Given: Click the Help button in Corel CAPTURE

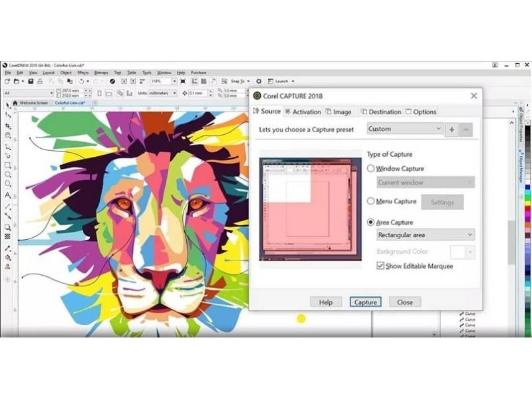Looking at the screenshot, I should [326, 302].
